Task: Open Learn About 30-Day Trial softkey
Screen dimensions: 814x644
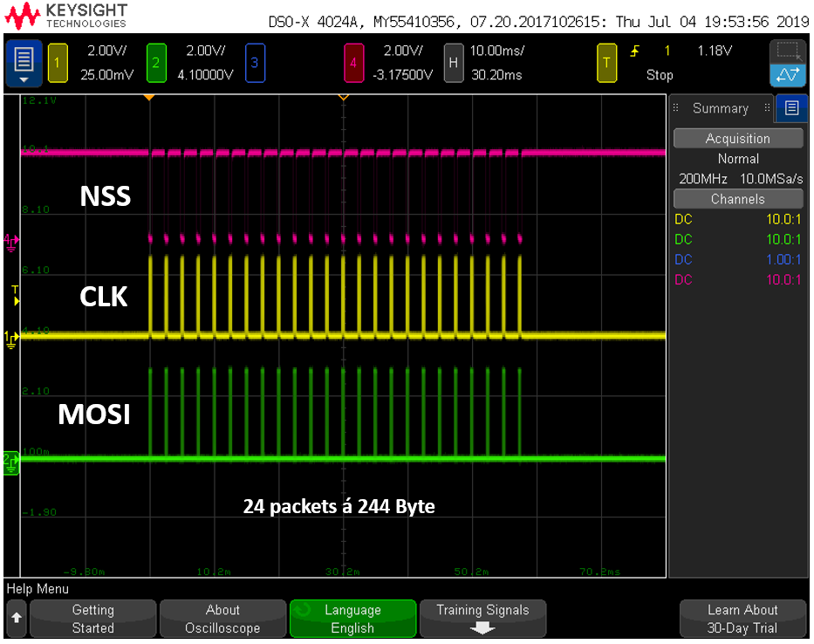Action: click(742, 619)
